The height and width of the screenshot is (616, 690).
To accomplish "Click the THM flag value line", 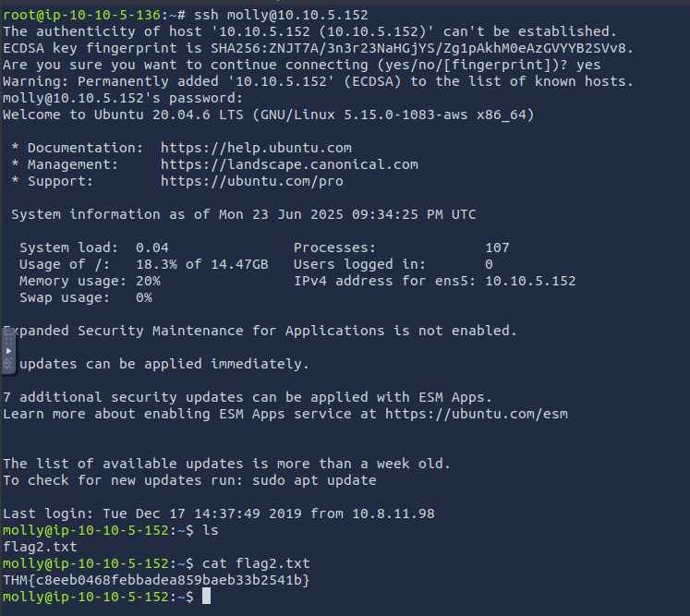I will (x=156, y=580).
